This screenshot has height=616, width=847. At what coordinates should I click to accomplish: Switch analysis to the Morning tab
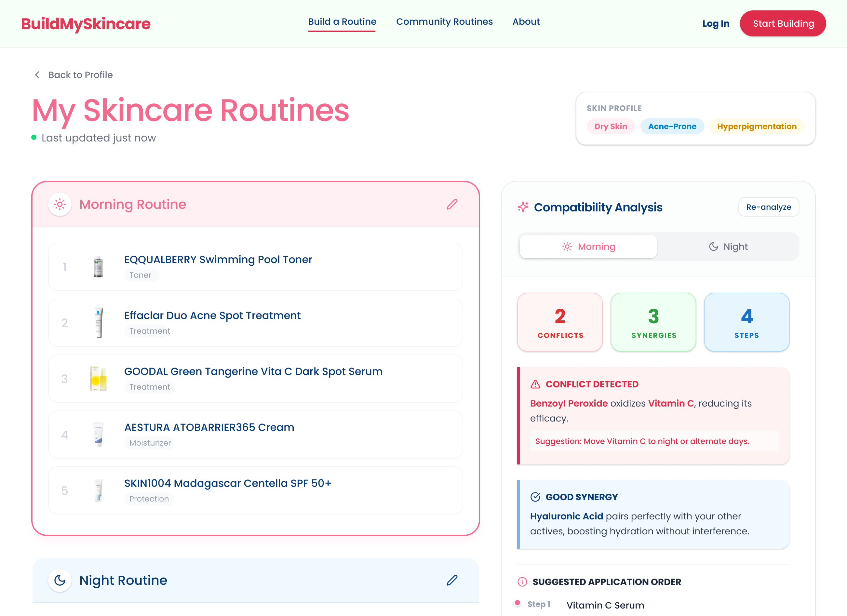[588, 247]
